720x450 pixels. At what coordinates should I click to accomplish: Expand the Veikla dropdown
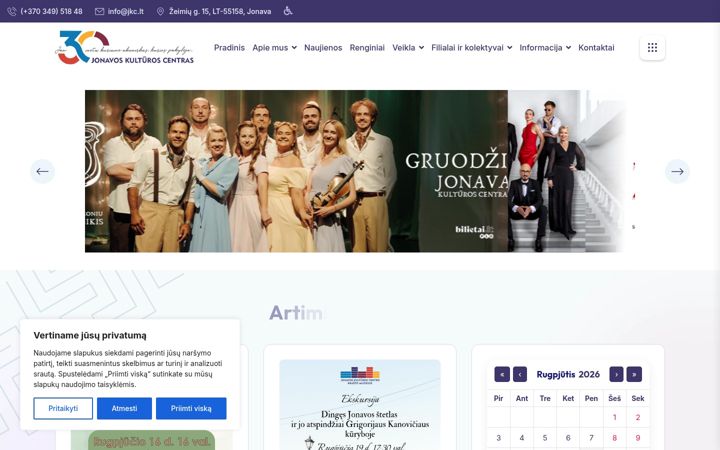408,48
